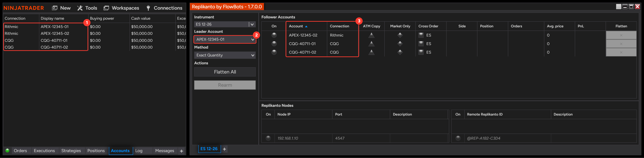Screen dimensions: 644x158
Task: Turn on follower account APEX-12345-02
Action: click(274, 35)
